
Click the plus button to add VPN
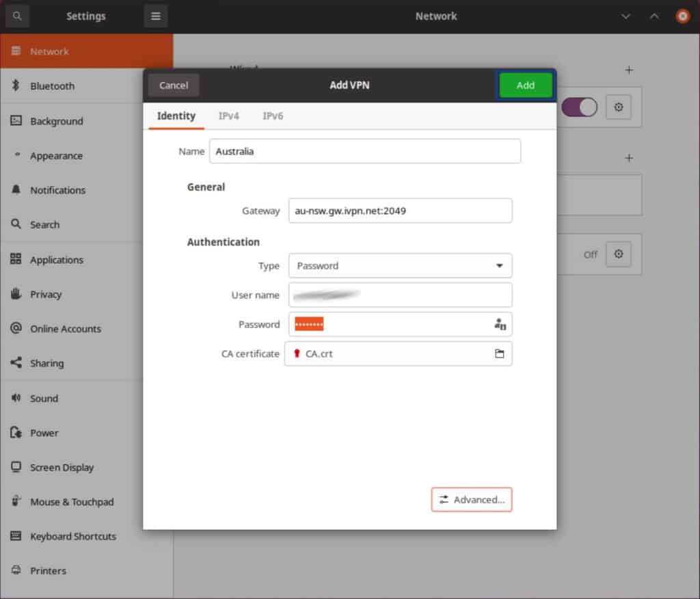[629, 158]
